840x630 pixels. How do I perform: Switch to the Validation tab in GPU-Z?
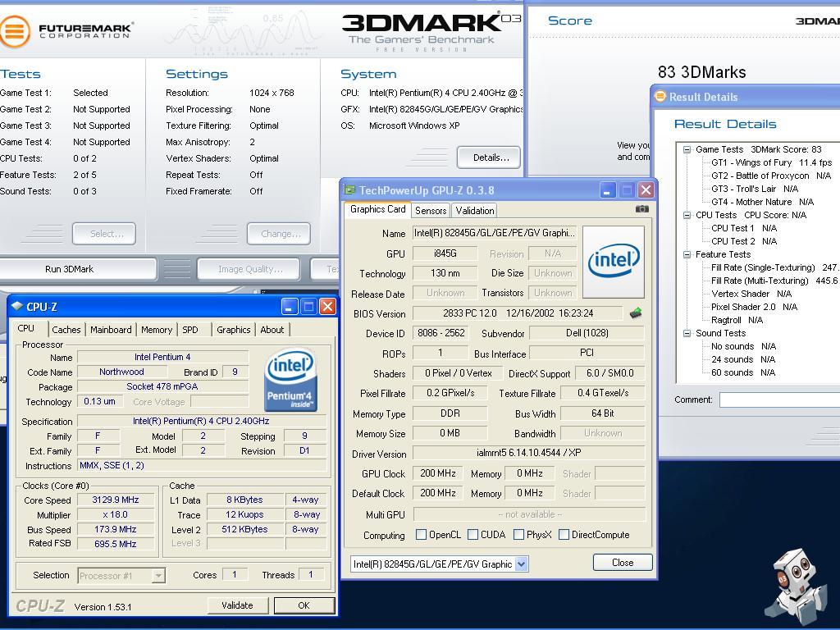[x=475, y=211]
